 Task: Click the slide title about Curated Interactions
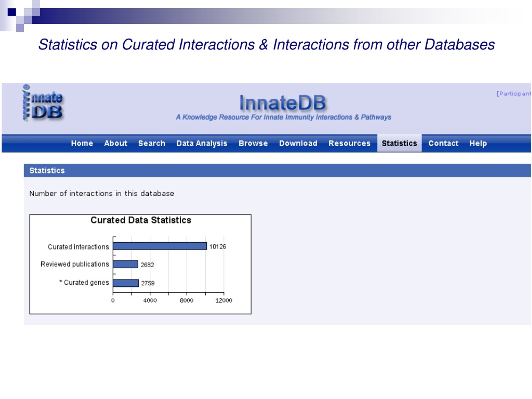pos(266,45)
